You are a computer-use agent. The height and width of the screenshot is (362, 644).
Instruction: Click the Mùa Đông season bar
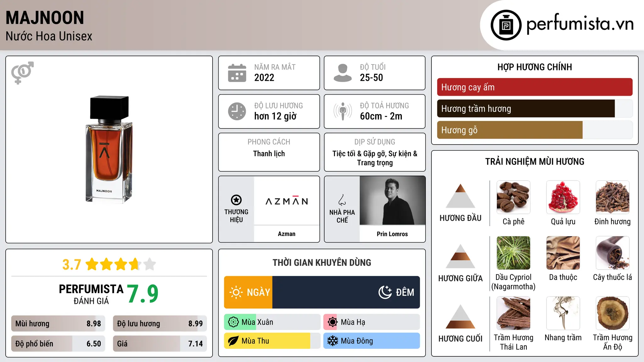372,341
